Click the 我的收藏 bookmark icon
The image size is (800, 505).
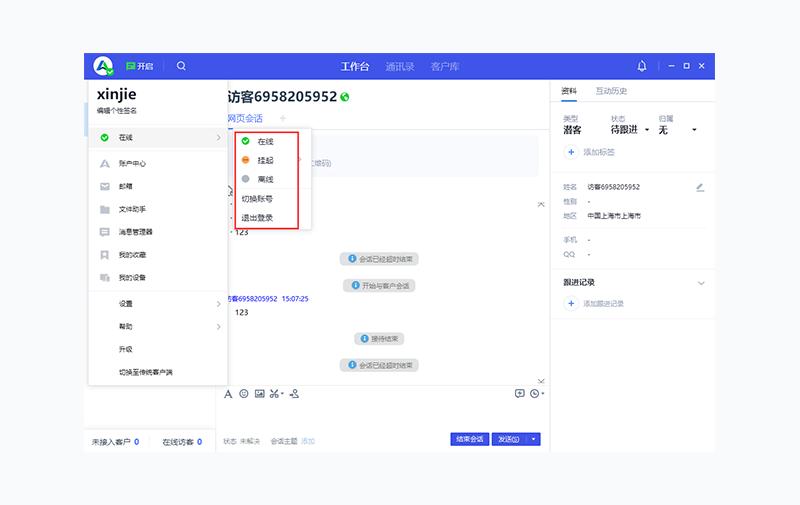pyautogui.click(x=105, y=255)
